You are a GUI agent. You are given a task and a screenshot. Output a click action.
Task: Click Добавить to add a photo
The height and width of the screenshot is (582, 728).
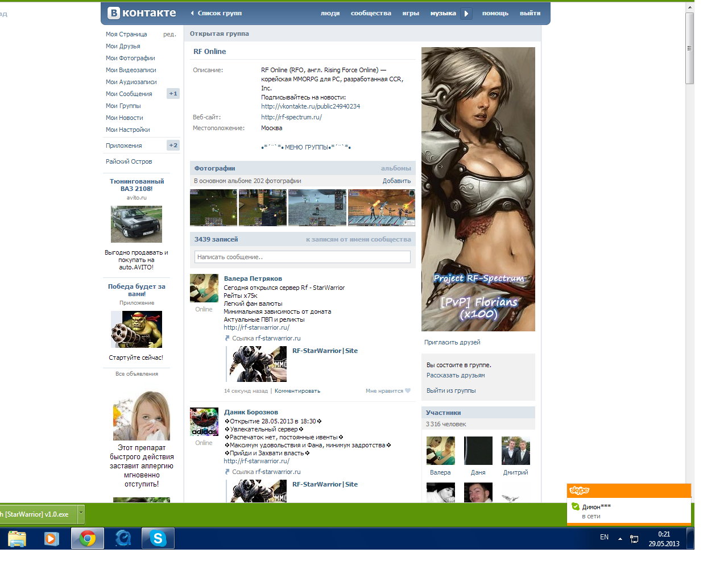[x=396, y=181]
